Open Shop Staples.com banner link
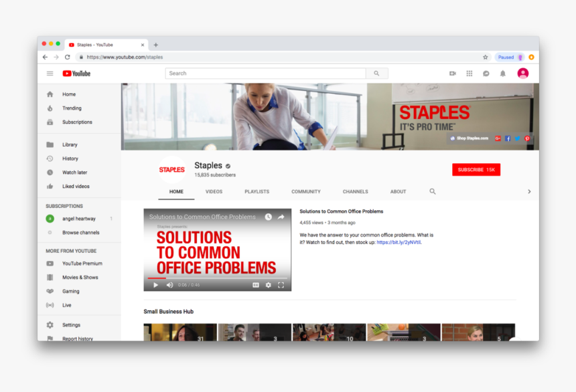Screen dimensions: 576x392 click(470, 138)
